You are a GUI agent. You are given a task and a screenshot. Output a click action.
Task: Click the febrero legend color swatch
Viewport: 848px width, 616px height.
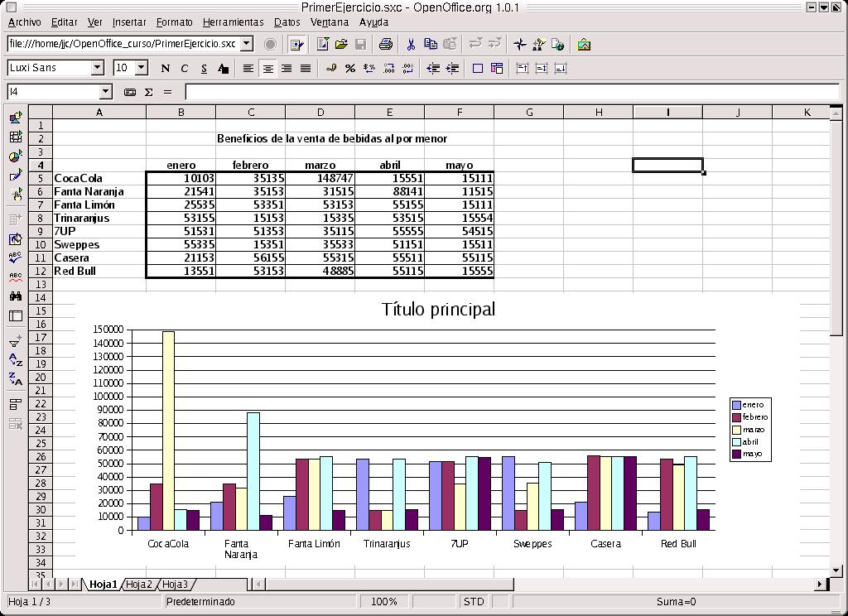pos(736,417)
